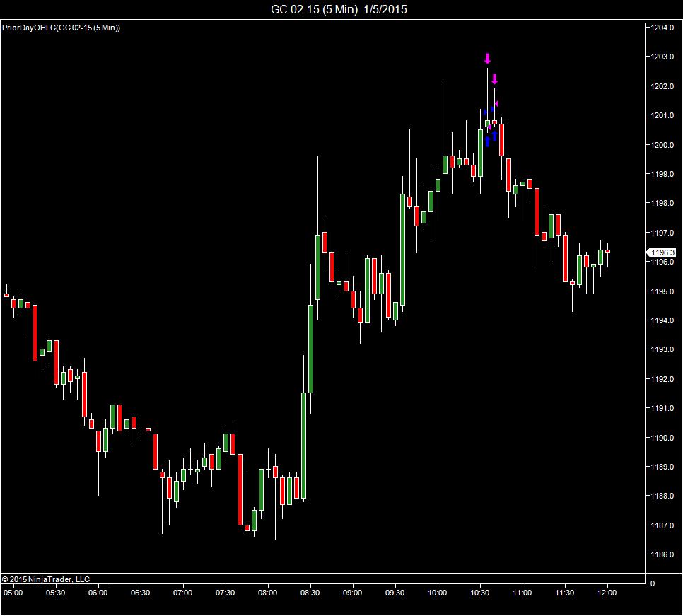Click the 1191.0 price axis label
683x616 pixels.
click(662, 408)
